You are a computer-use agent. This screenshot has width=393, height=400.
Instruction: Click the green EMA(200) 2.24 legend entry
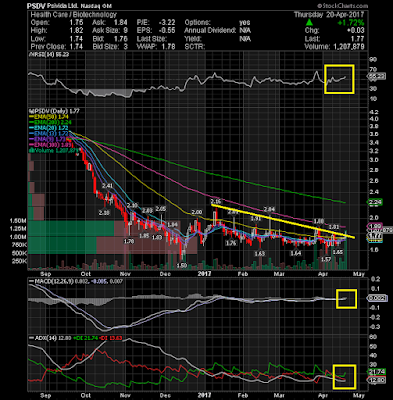[50, 122]
